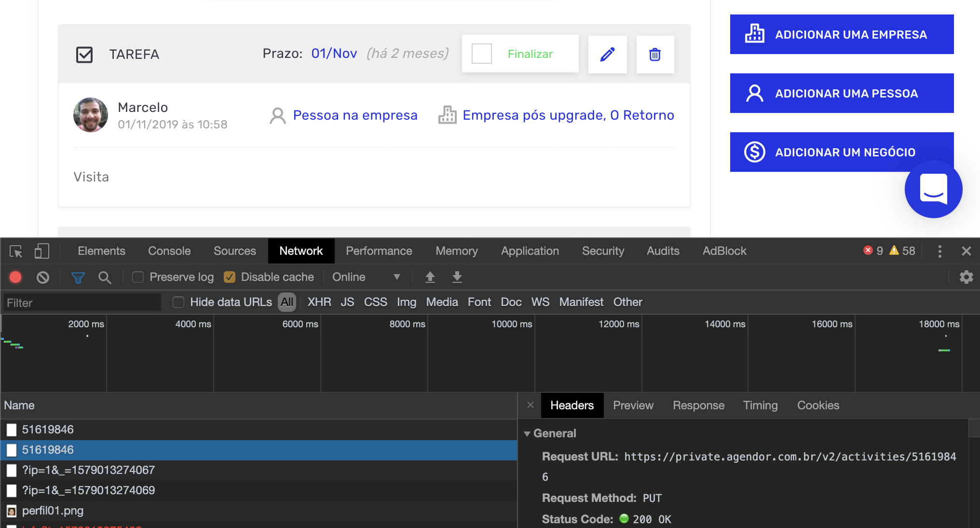Click the trash delete task icon

(x=654, y=54)
